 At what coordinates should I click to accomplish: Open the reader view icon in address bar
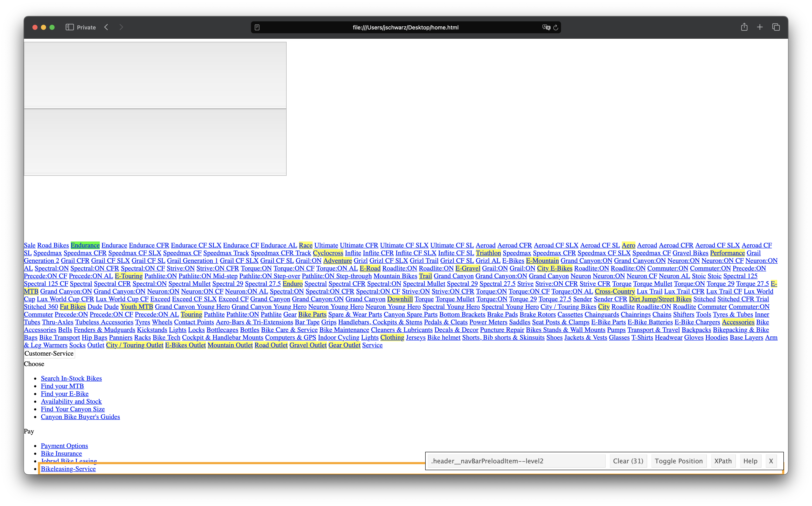(x=257, y=28)
